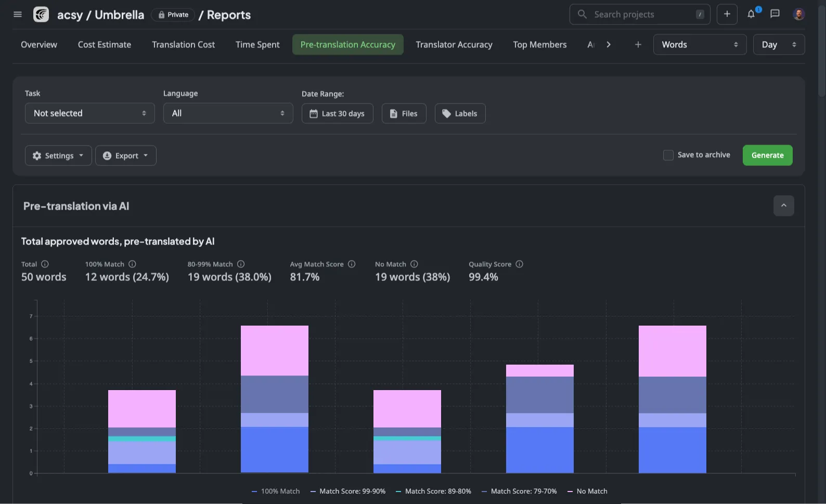Open the Language dropdown set to All
The width and height of the screenshot is (826, 504).
(228, 113)
